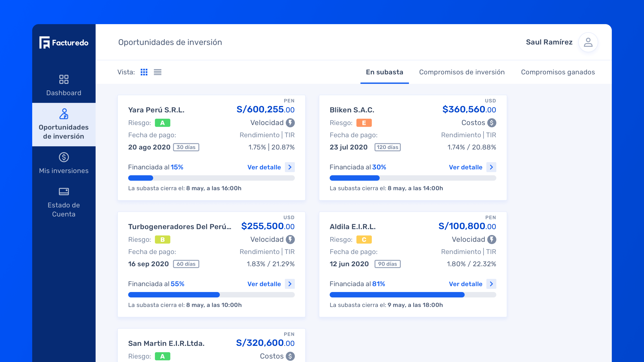Open Estado de Cuenta in the sidebar
Viewport: 644px width, 362px height.
(x=64, y=202)
